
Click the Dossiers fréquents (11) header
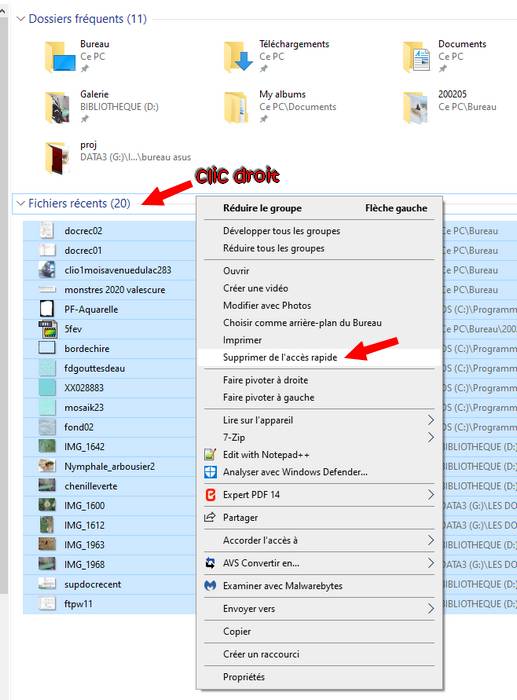coord(88,19)
